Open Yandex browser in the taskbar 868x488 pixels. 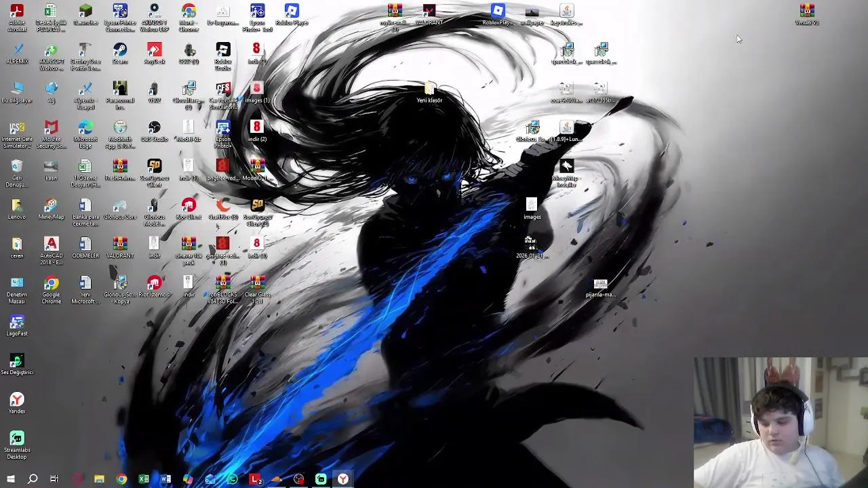pyautogui.click(x=343, y=479)
